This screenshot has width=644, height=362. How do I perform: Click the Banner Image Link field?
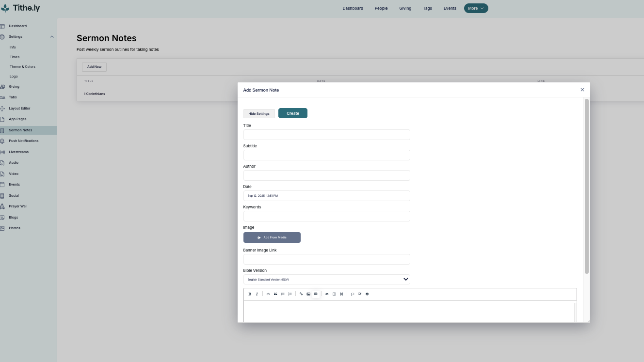point(326,259)
